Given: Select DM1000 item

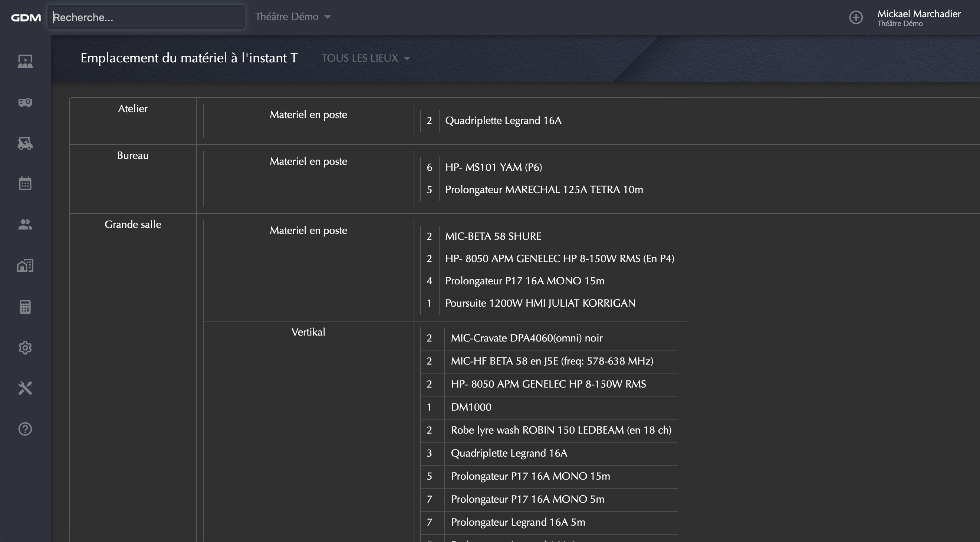Looking at the screenshot, I should point(471,407).
